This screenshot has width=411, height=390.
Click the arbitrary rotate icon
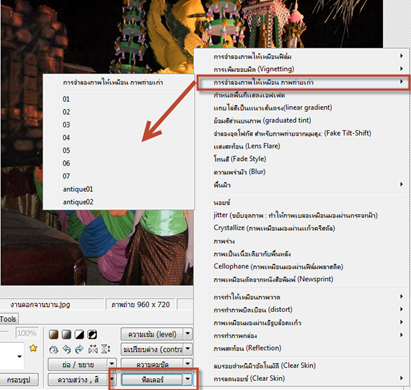54,349
